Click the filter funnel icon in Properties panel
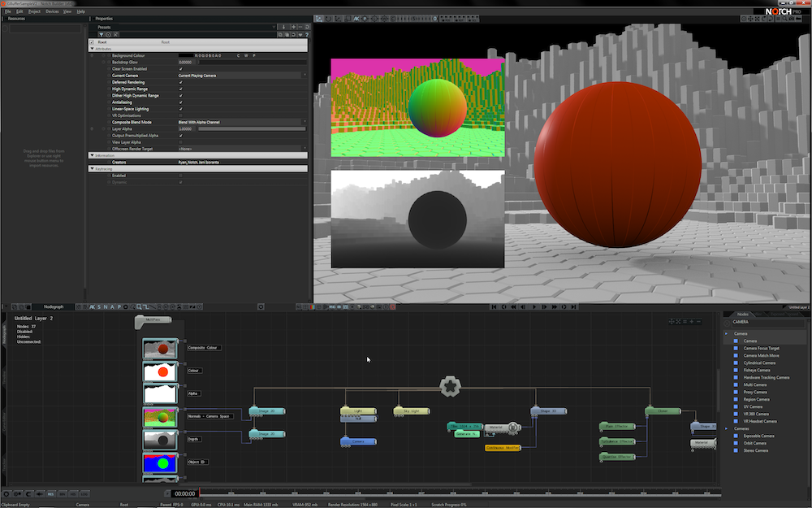Screen dimensions: 812x508 (x=100, y=33)
